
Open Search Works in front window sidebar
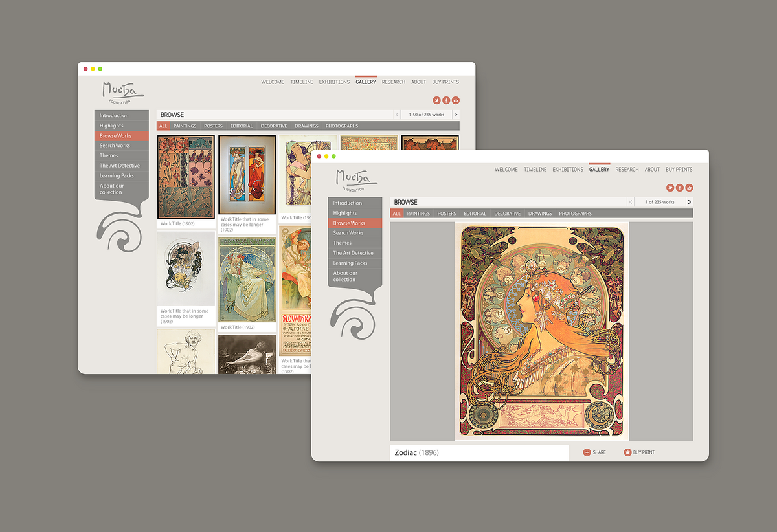pyautogui.click(x=355, y=233)
